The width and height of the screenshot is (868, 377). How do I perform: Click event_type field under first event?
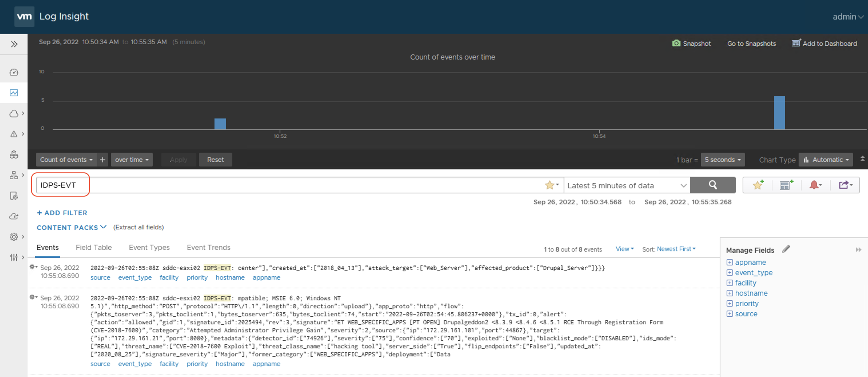tap(135, 277)
